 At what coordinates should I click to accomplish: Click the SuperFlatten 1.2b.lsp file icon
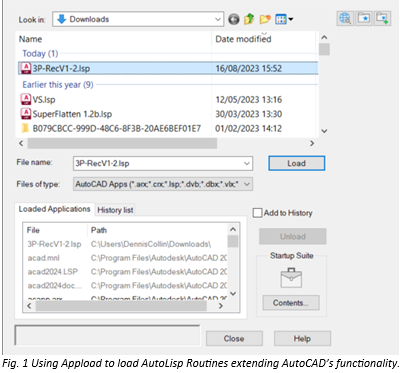tap(26, 114)
